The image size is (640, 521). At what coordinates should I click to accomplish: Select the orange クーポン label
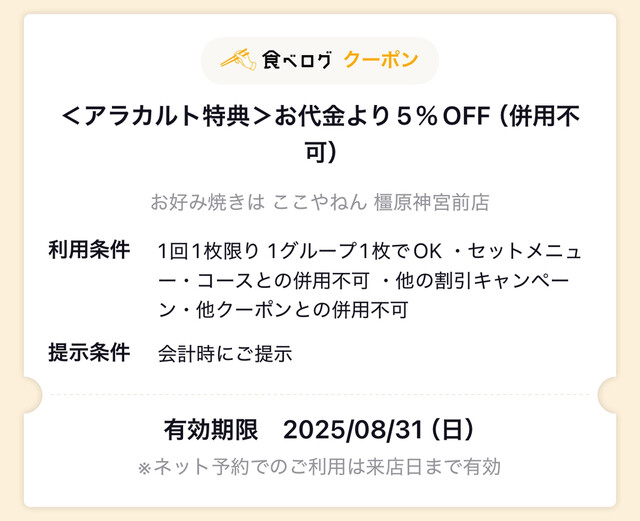(x=380, y=60)
